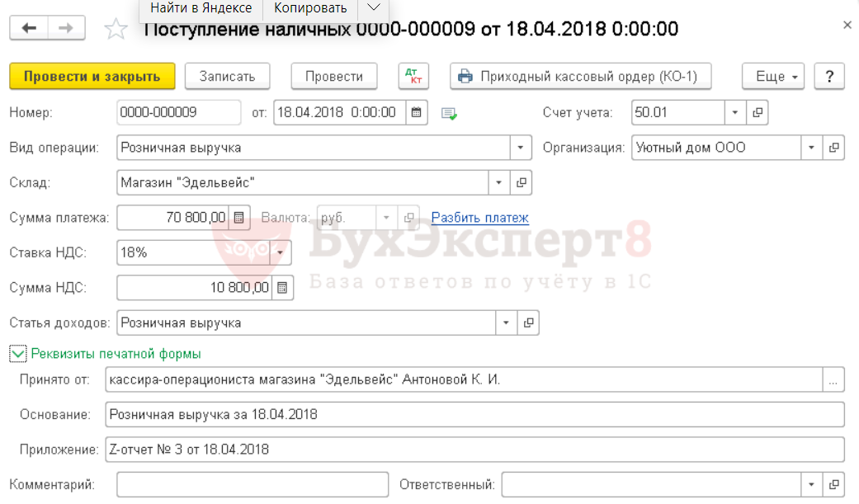The image size is (859, 504).
Task: Click into the Комментарий input field
Action: pyautogui.click(x=253, y=485)
